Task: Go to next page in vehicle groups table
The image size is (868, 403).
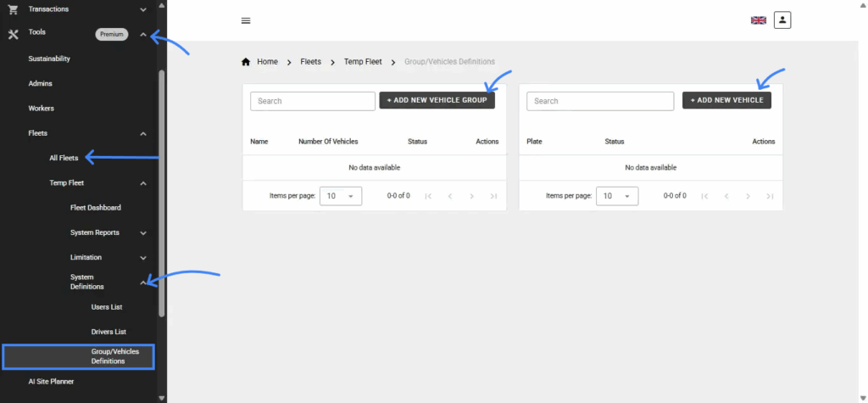Action: coord(472,196)
